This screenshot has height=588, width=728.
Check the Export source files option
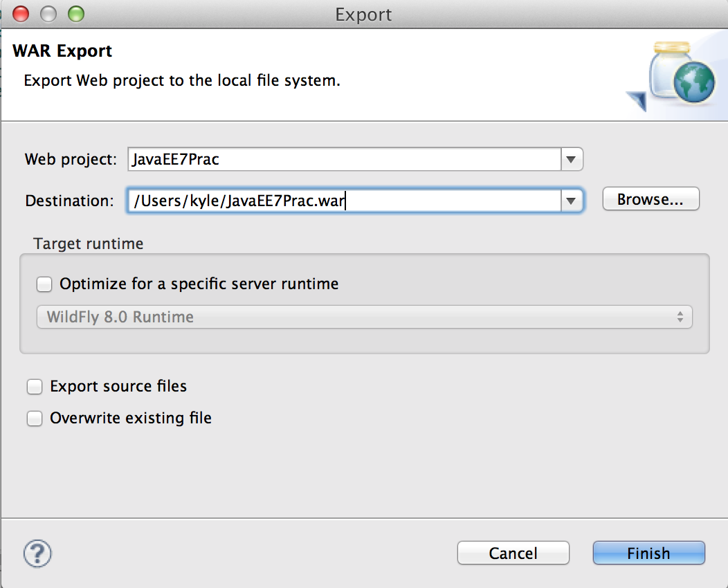click(x=35, y=387)
